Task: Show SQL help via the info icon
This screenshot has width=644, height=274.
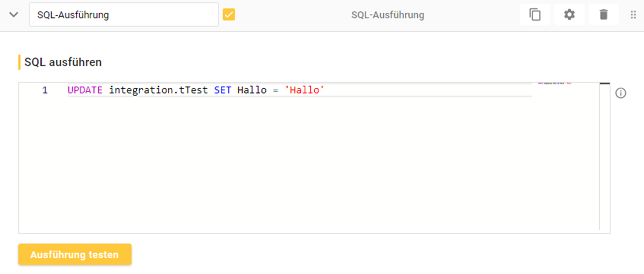Action: 621,93
